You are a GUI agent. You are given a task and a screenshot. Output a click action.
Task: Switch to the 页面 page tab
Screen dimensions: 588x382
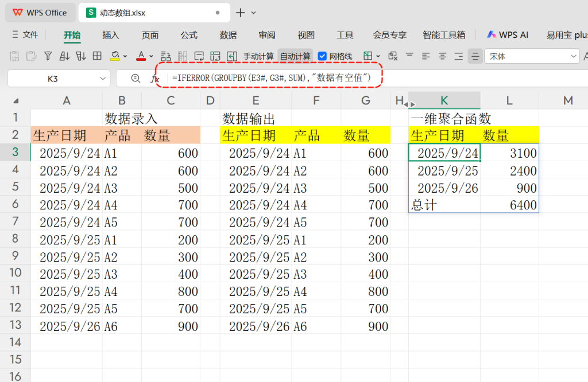(150, 35)
